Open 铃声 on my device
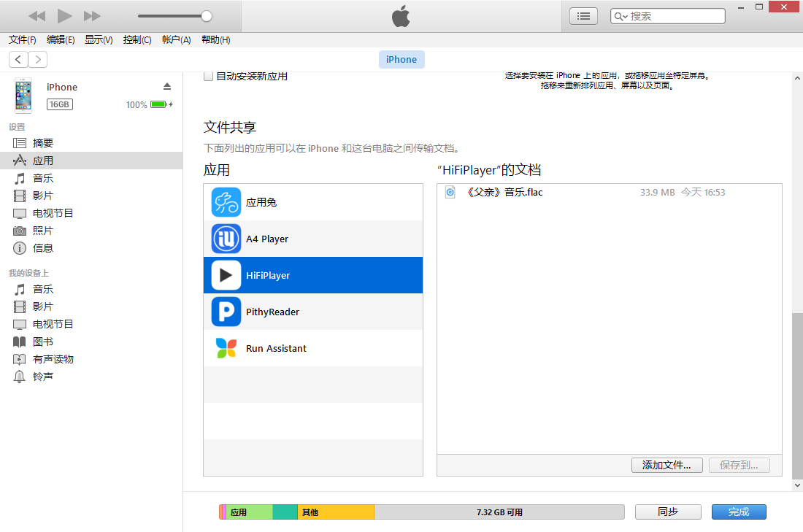The image size is (803, 532). click(x=91, y=377)
